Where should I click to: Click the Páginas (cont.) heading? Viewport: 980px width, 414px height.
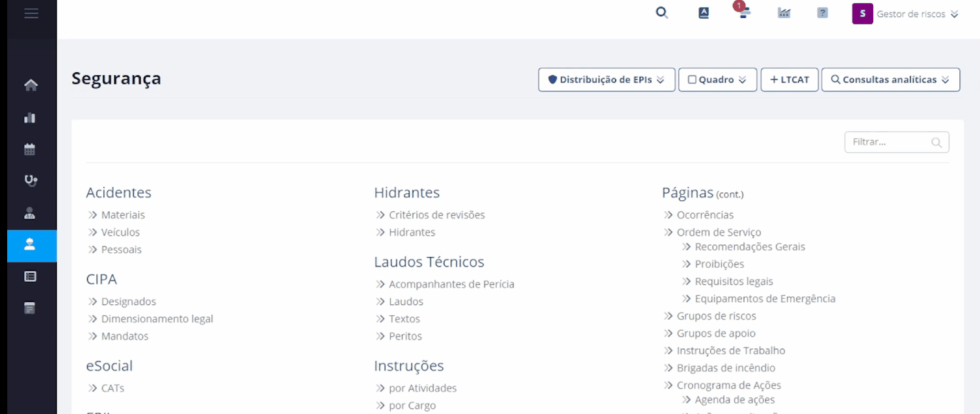pos(702,193)
